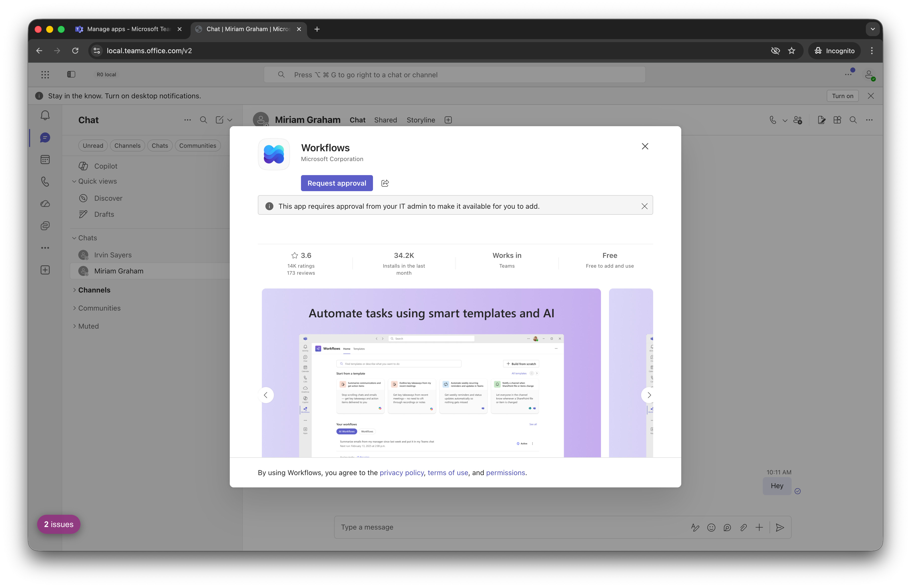
Task: Filter chat list by Unread
Action: click(x=93, y=145)
